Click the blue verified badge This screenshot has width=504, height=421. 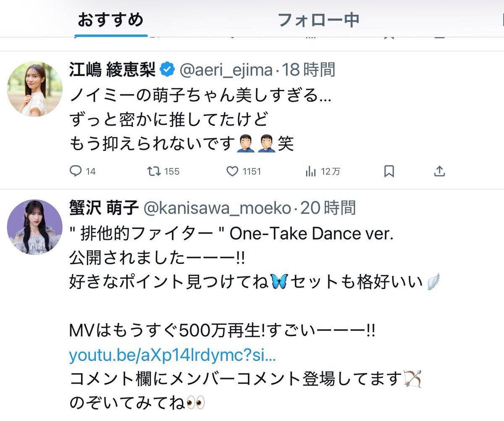[x=167, y=70]
